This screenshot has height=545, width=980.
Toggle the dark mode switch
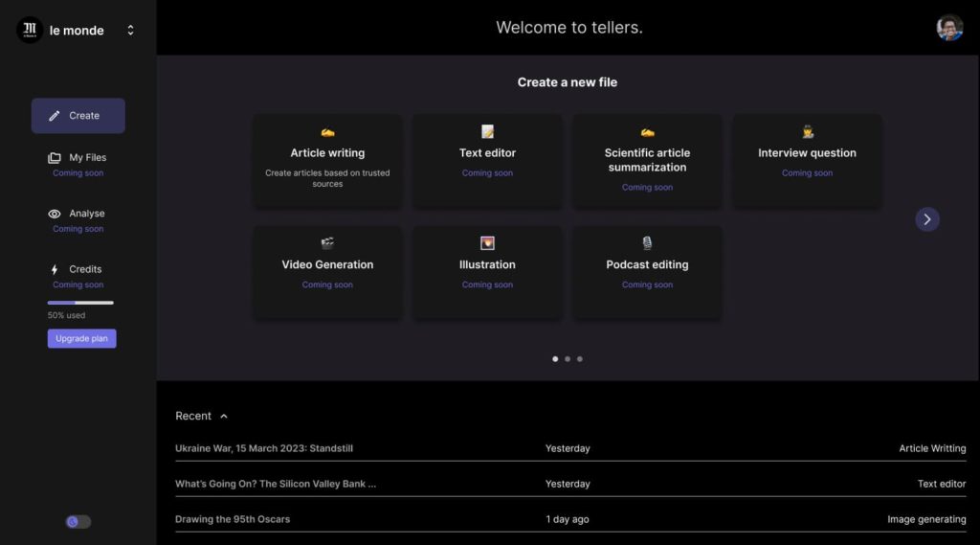click(78, 522)
